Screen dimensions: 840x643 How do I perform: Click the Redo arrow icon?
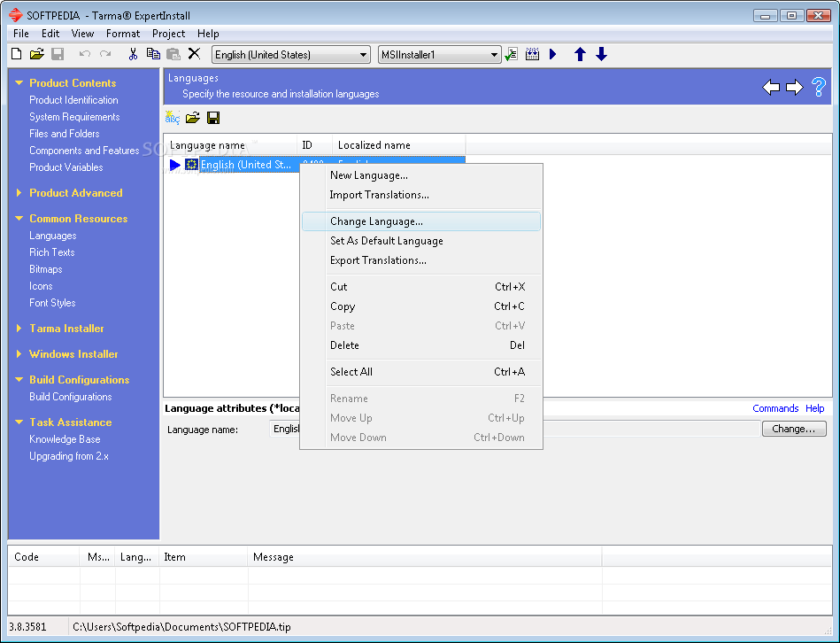(105, 54)
